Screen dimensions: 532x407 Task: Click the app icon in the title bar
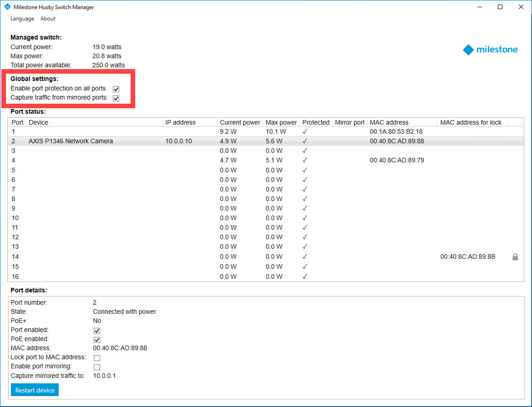click(7, 7)
